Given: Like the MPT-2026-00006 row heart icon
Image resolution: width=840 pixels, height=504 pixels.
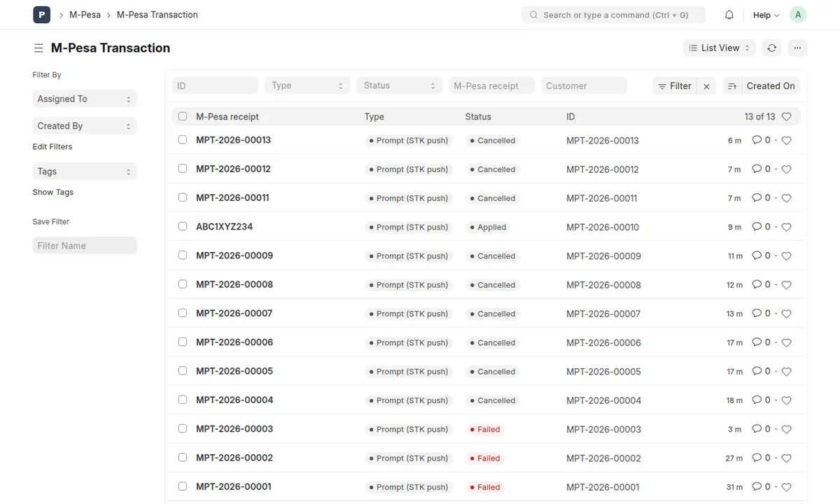Looking at the screenshot, I should point(786,343).
